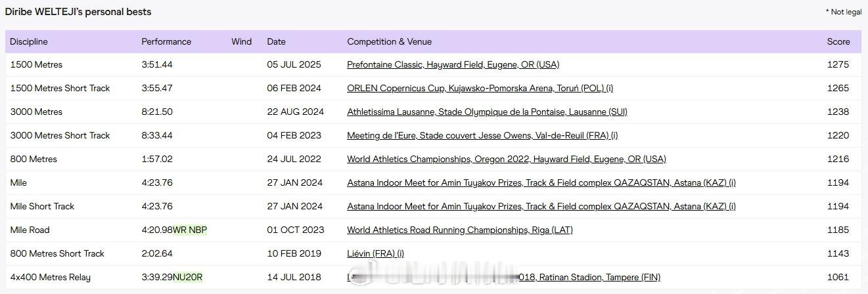Click the 3:51.44 performance for 1500 Metres

(x=157, y=65)
